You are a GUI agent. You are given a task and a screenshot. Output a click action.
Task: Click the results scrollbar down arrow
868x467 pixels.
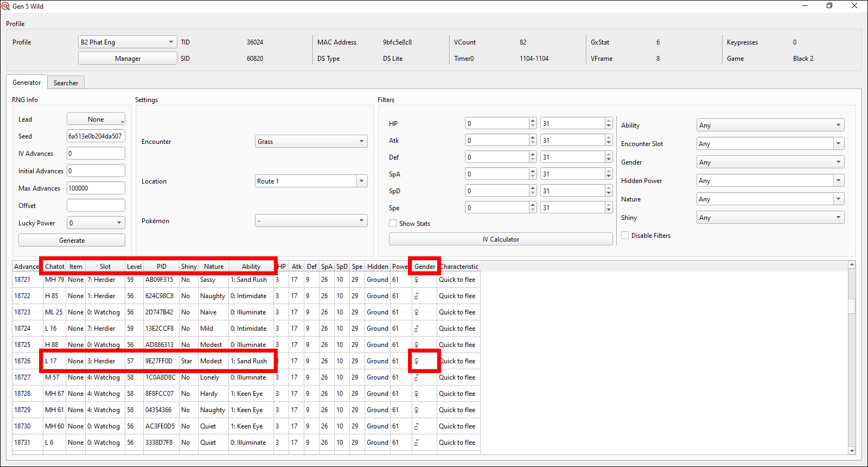tap(852, 450)
